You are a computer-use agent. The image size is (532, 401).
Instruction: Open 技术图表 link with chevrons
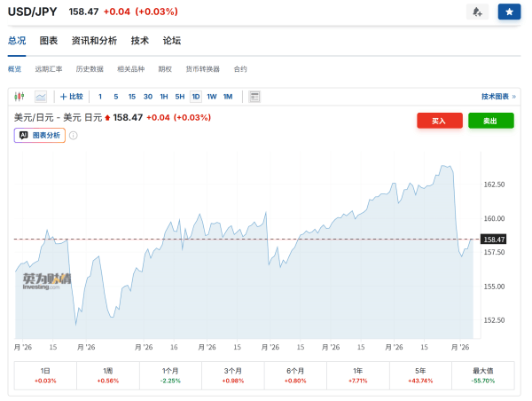(x=498, y=97)
